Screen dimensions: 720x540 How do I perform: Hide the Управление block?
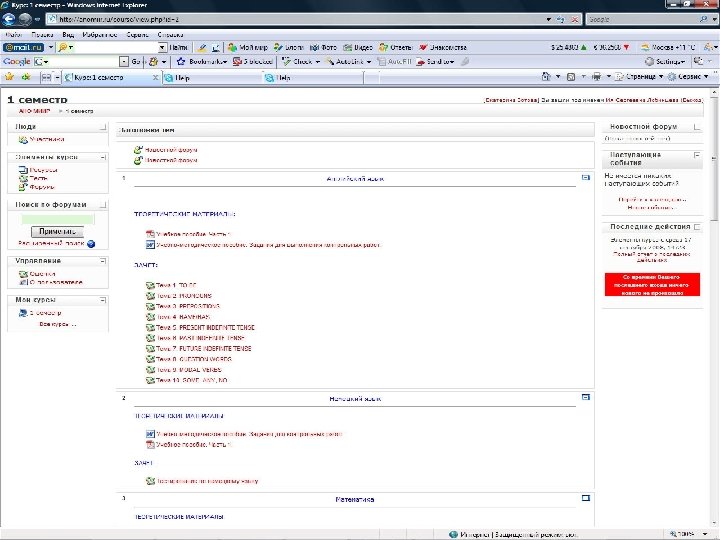click(x=102, y=260)
